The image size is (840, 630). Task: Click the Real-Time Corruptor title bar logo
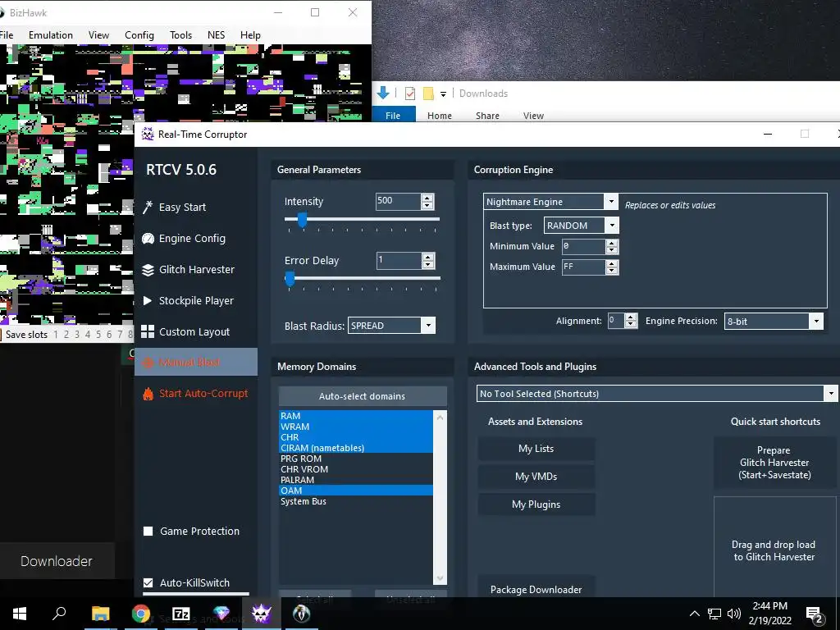coord(148,134)
